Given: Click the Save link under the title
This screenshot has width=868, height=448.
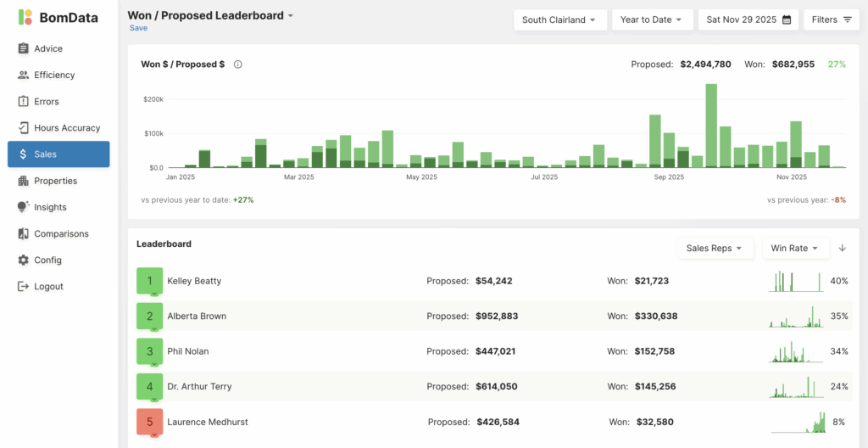Looking at the screenshot, I should tap(138, 28).
